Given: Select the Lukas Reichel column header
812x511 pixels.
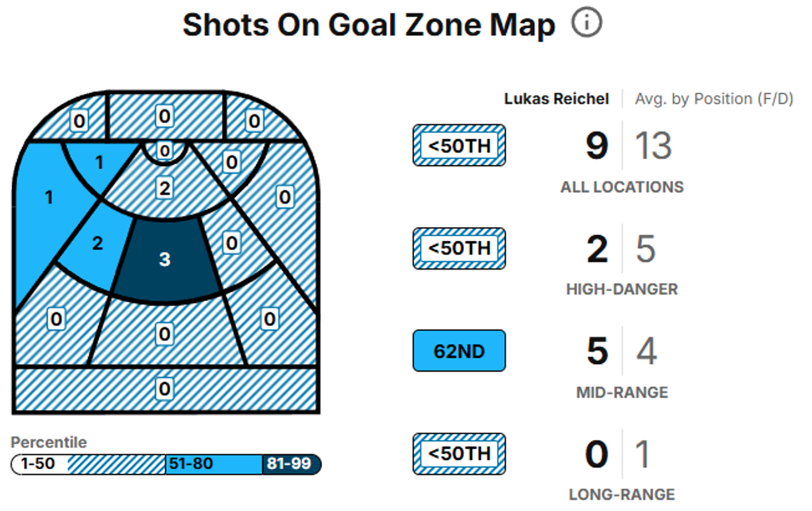Looking at the screenshot, I should (556, 99).
